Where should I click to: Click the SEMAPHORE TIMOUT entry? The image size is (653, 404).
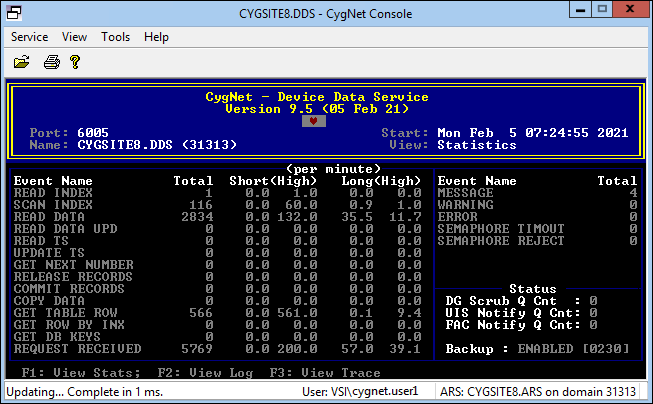tap(501, 229)
